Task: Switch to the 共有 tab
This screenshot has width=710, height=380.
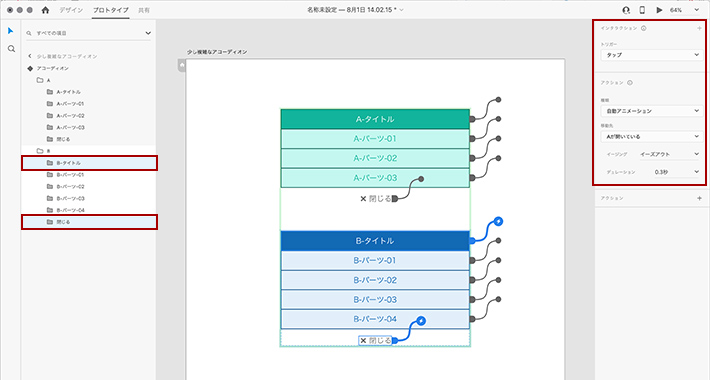Action: [144, 10]
